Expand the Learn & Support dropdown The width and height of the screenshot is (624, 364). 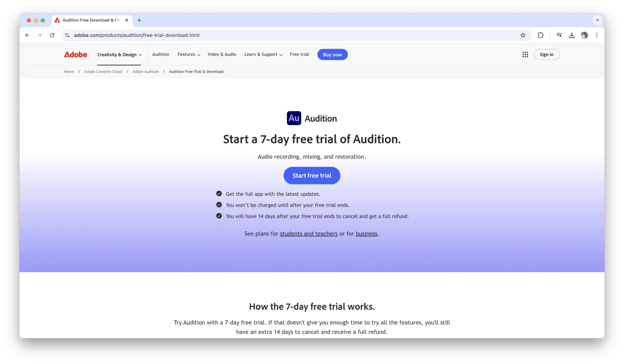[x=263, y=55]
